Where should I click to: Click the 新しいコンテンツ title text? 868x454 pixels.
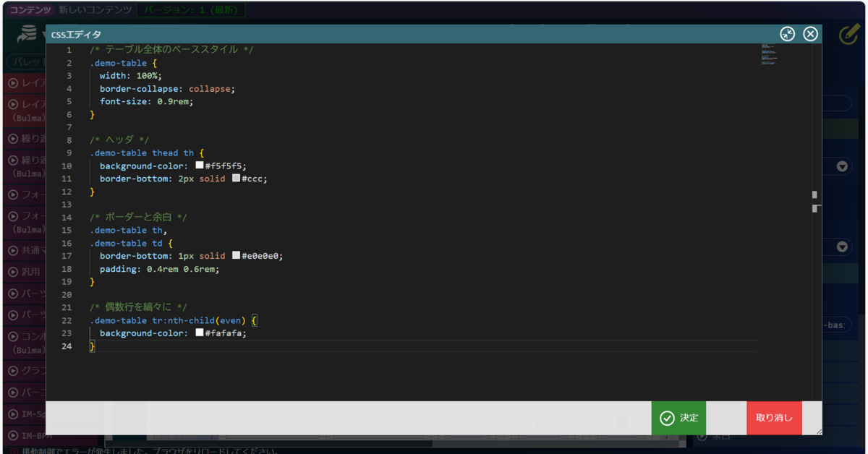coord(95,10)
